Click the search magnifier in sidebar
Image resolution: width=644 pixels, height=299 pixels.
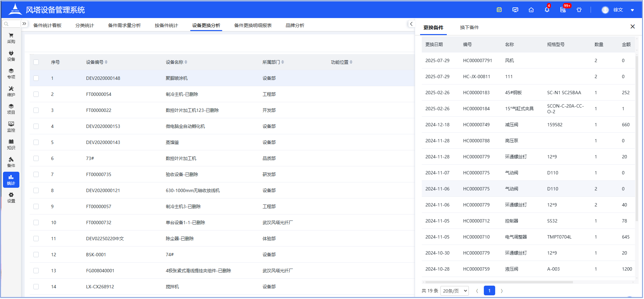pos(6,24)
